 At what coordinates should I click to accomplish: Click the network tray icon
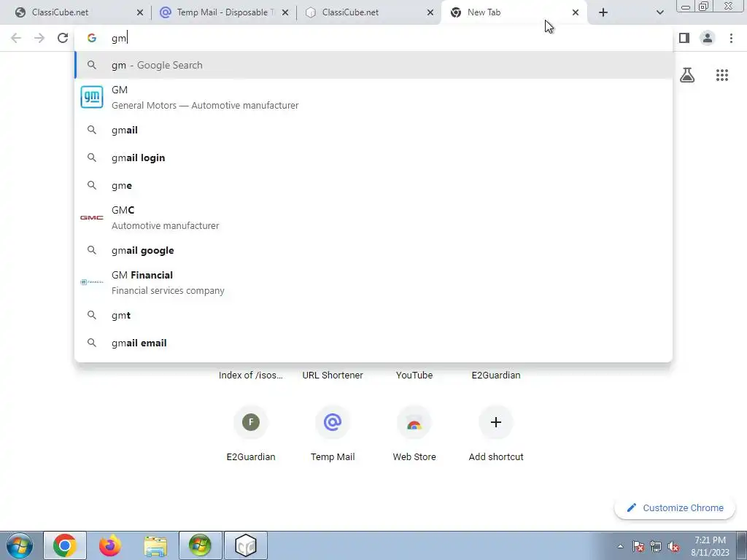(656, 546)
